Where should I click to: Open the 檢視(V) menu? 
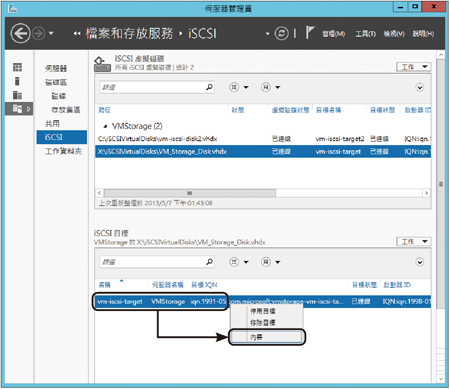[394, 34]
